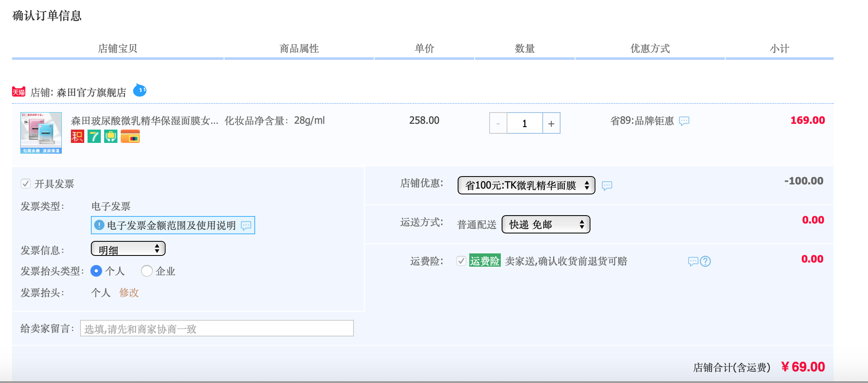Click the 确认订单信息 heading
Viewport: 868px width, 383px height.
pos(47,16)
